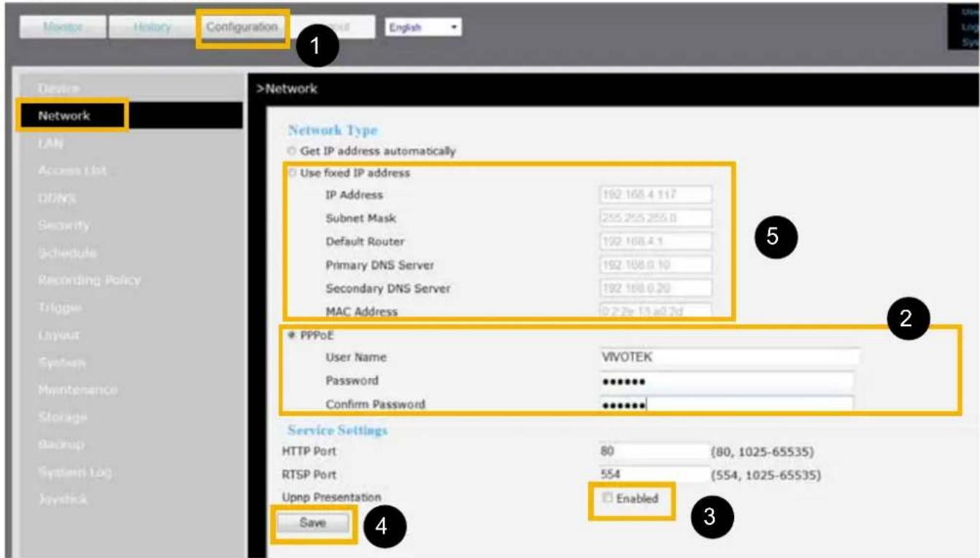The image size is (980, 558).
Task: Open the Security page
Action: 62,225
